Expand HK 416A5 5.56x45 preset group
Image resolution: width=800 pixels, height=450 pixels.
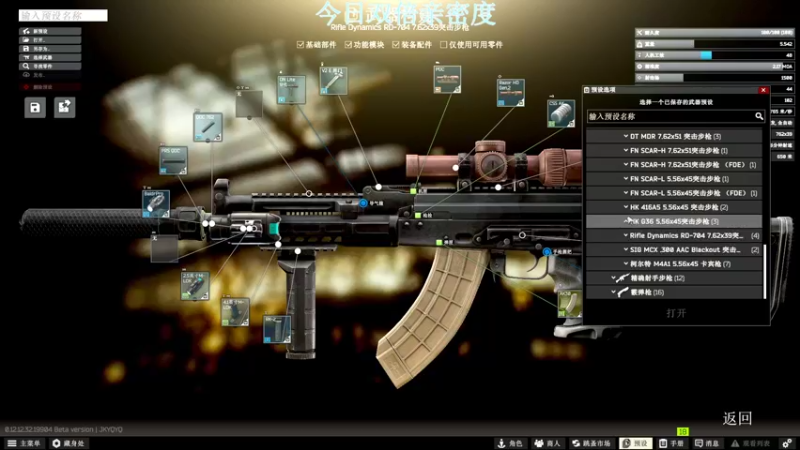(673, 207)
